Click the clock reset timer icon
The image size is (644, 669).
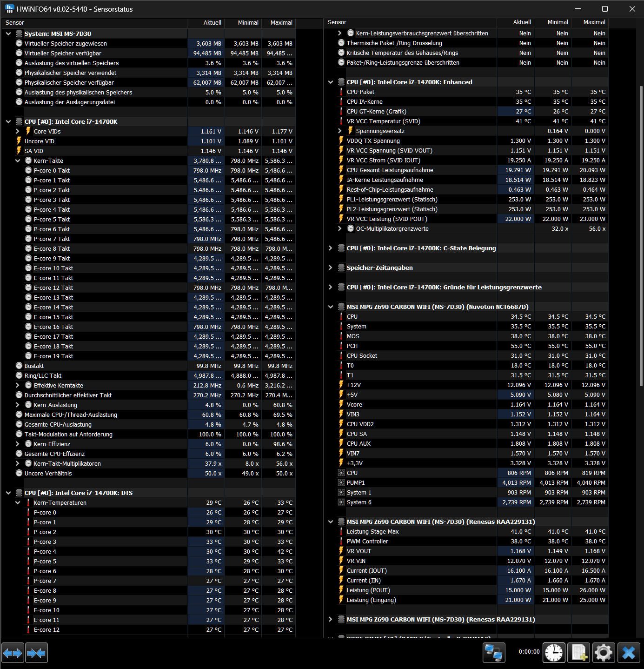coord(554,653)
